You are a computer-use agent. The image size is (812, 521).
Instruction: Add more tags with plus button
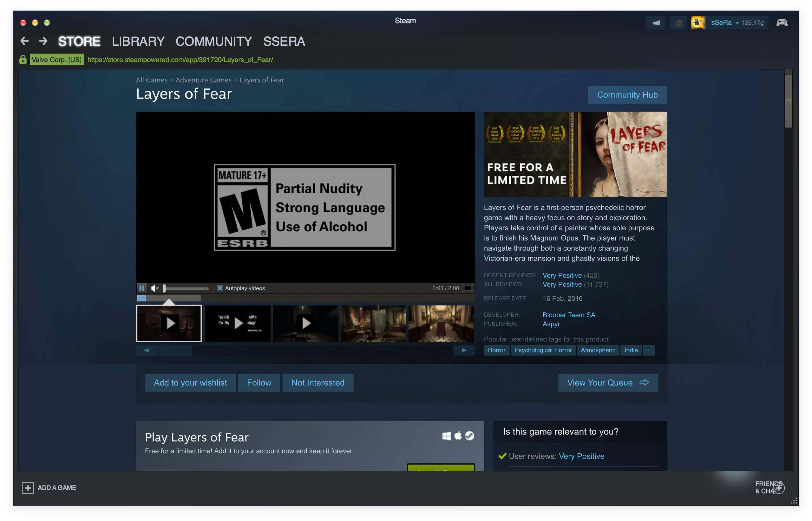(x=649, y=350)
